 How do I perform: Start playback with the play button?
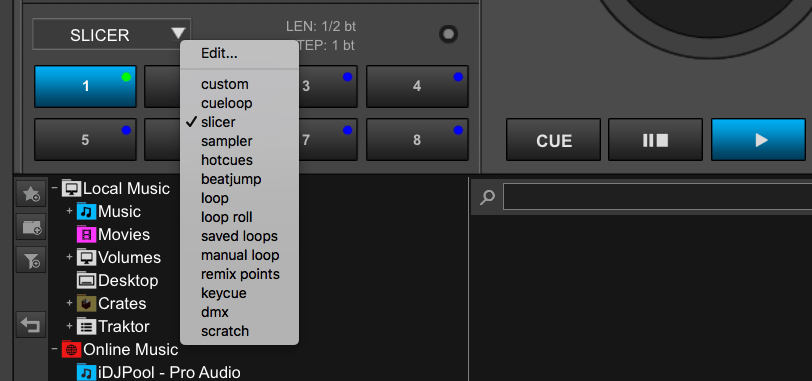tap(759, 140)
